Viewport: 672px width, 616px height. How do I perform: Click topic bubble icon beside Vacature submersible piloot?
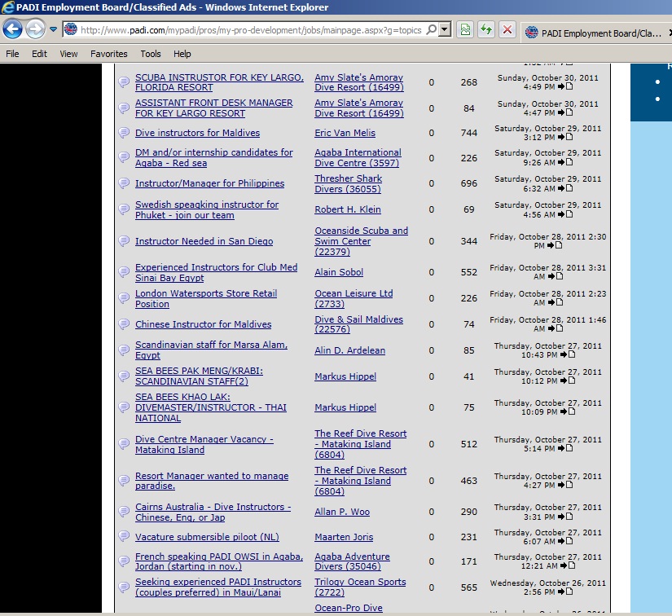(x=124, y=536)
